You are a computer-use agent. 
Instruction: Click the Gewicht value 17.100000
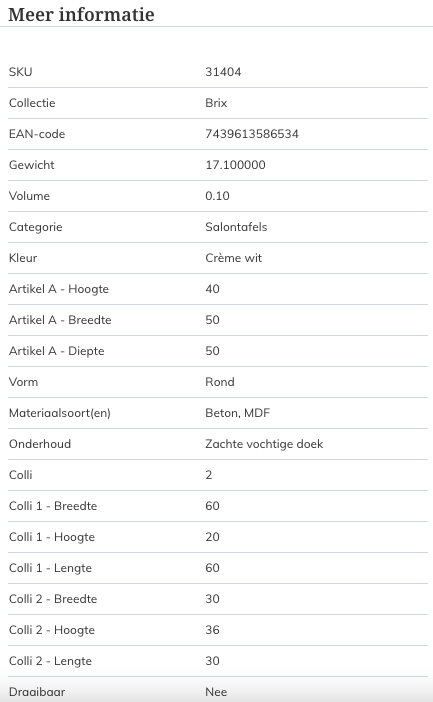coord(235,165)
